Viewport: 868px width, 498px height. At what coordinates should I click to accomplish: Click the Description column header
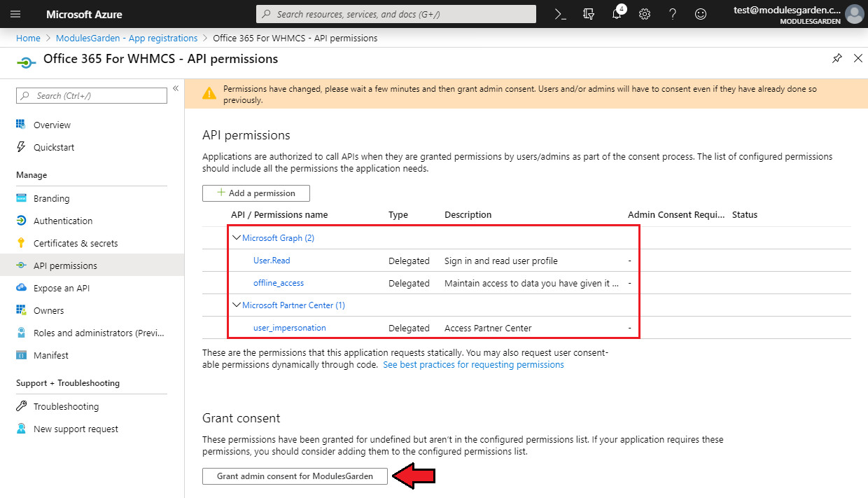(468, 215)
